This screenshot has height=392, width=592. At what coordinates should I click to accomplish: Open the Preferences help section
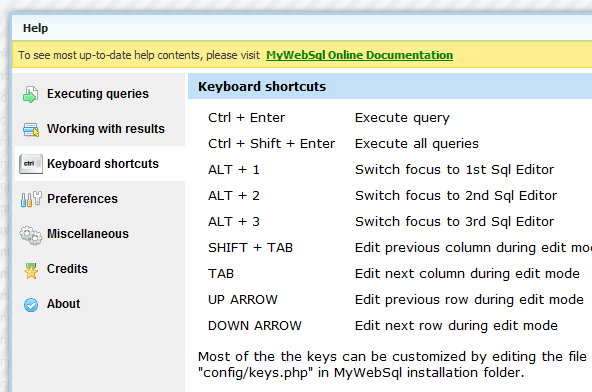(82, 199)
